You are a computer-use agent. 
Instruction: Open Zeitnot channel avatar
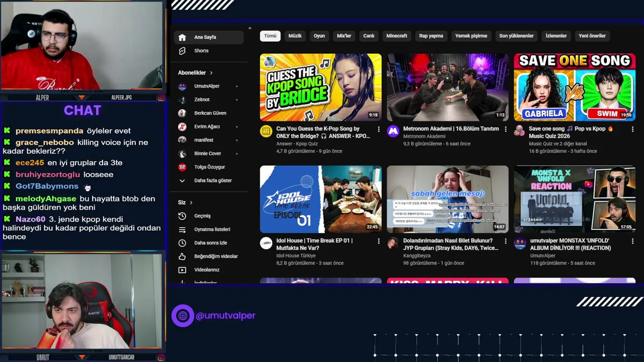(182, 100)
